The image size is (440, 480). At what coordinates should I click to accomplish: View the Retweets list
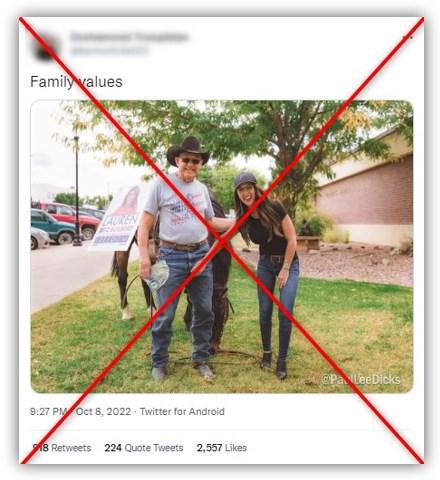coord(62,448)
